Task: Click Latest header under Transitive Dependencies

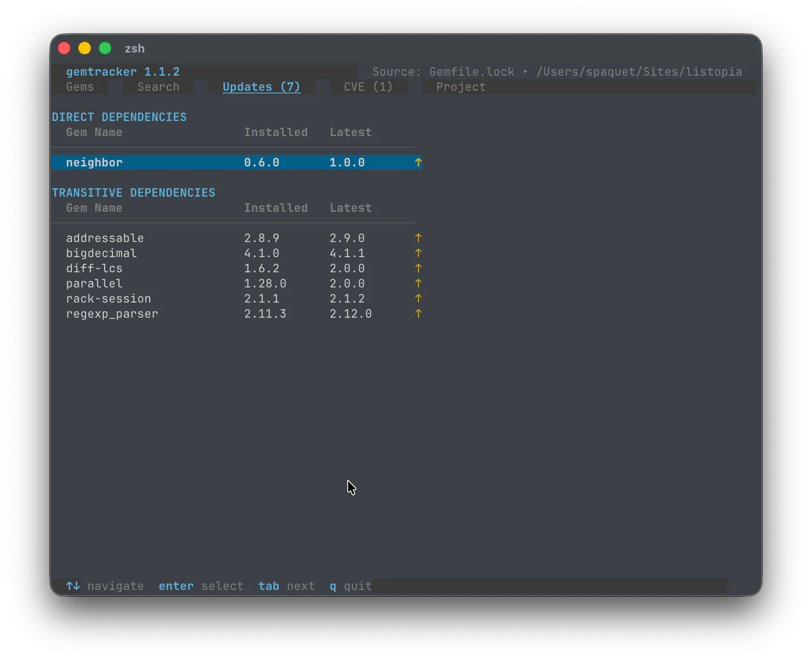Action: [x=351, y=208]
